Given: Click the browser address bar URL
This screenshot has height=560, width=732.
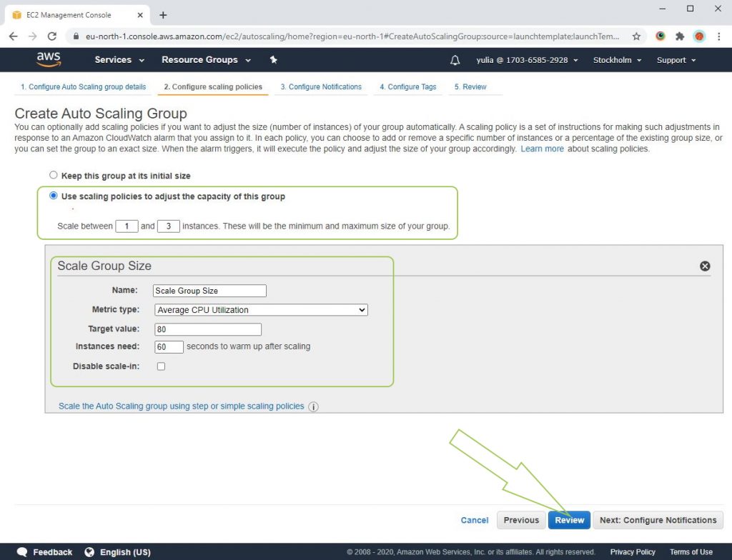Looking at the screenshot, I should click(352, 36).
